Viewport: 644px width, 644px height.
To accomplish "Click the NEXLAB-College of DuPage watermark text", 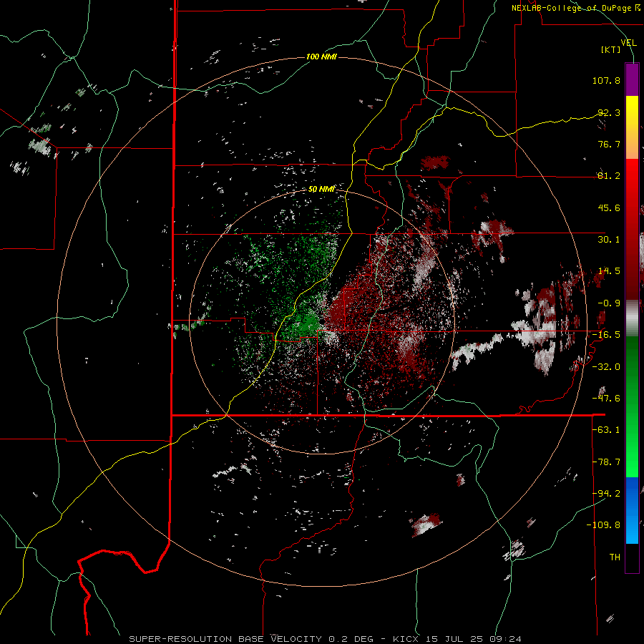I will [x=575, y=8].
